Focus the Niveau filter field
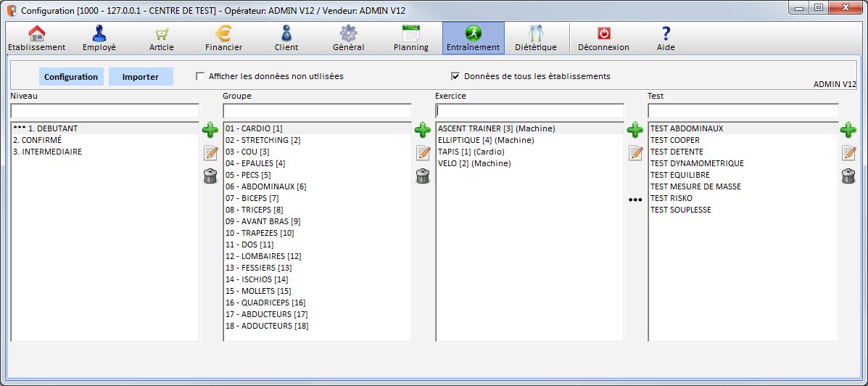This screenshot has height=386, width=868. click(104, 111)
